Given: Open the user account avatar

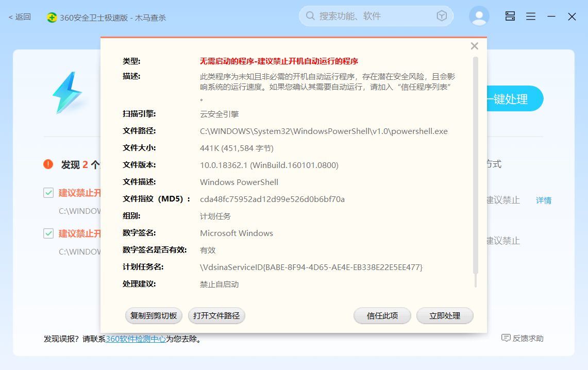Looking at the screenshot, I should pyautogui.click(x=479, y=16).
